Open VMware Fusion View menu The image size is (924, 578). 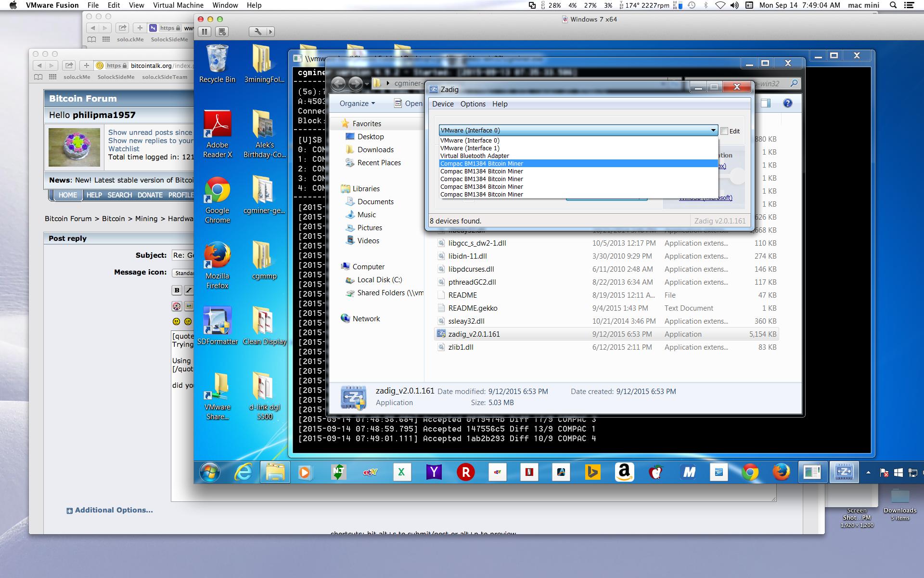[137, 5]
